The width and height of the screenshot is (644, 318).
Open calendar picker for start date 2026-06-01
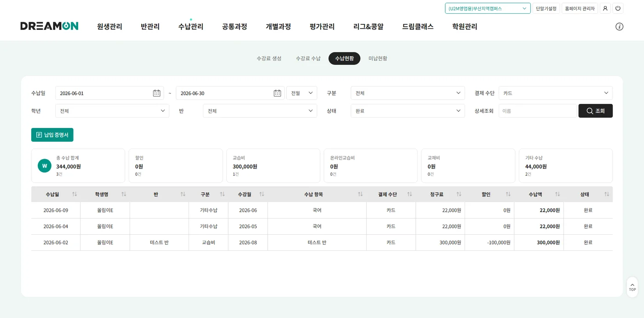click(157, 93)
